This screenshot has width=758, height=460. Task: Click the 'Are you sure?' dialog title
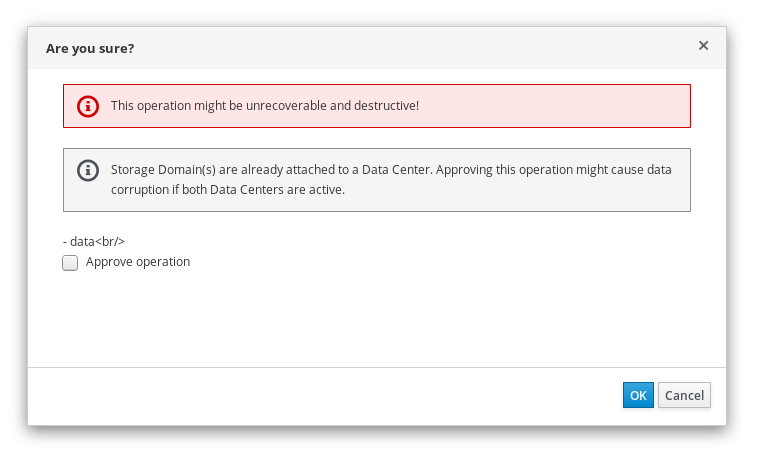[90, 47]
